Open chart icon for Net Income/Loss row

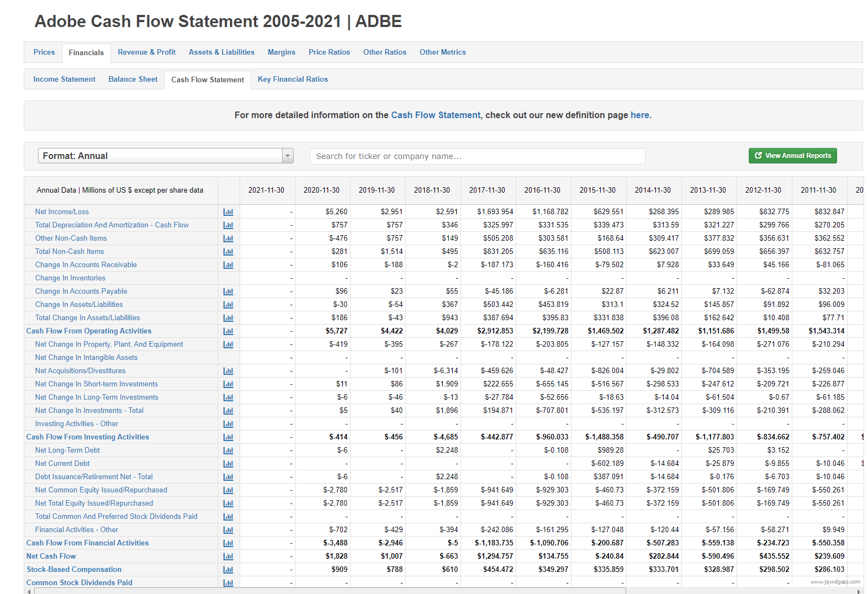(x=228, y=212)
